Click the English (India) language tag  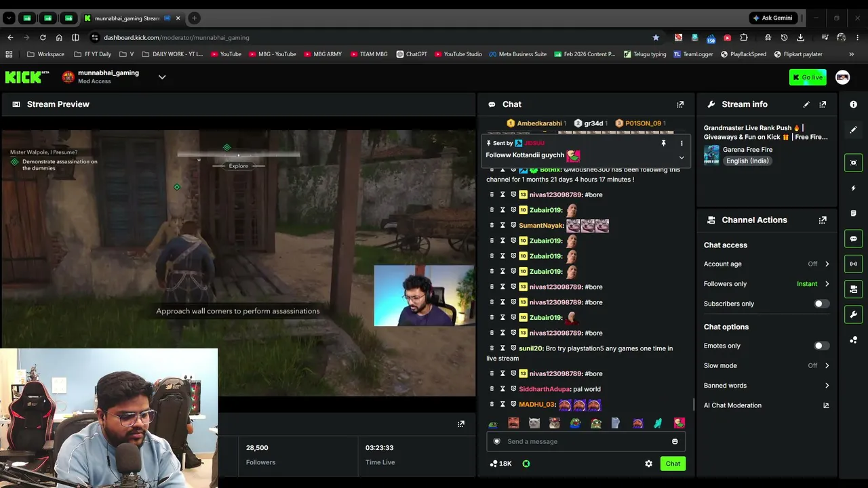747,161
